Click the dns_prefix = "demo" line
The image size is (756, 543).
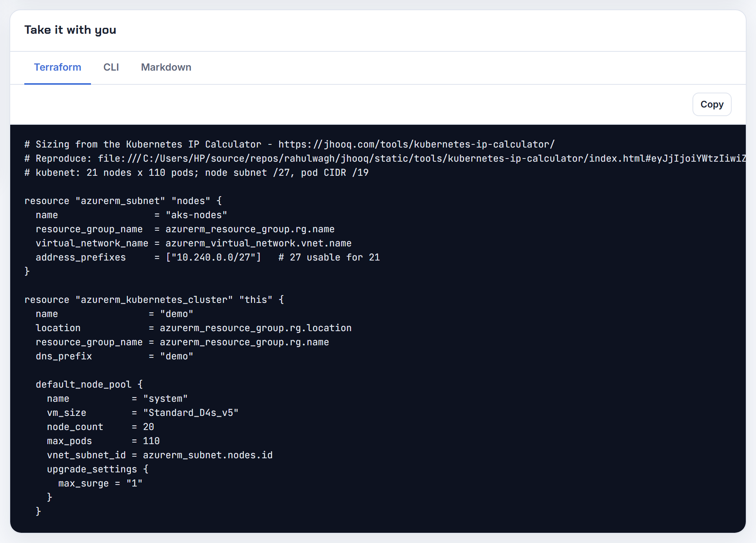[114, 356]
